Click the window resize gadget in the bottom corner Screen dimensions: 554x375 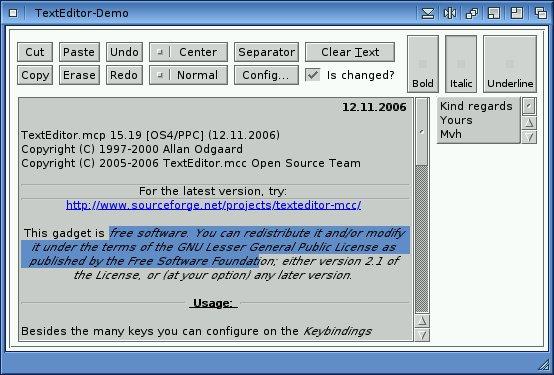click(543, 364)
